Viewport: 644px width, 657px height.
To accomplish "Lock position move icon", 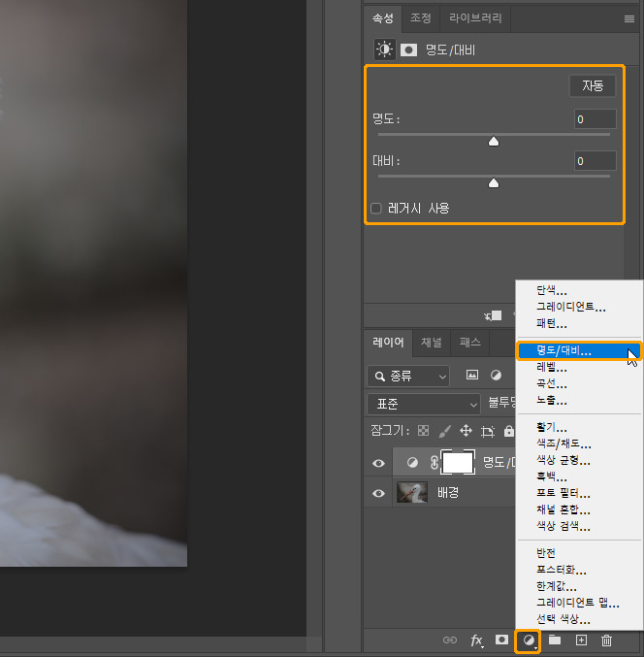I will click(467, 431).
